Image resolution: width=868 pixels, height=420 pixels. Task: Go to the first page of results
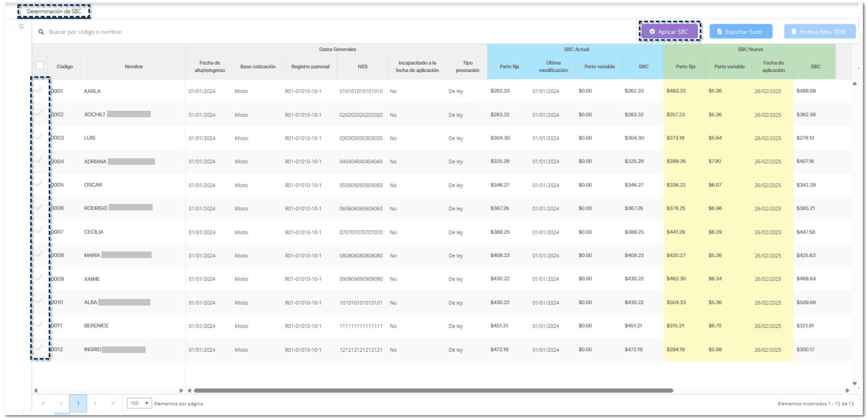pyautogui.click(x=43, y=404)
